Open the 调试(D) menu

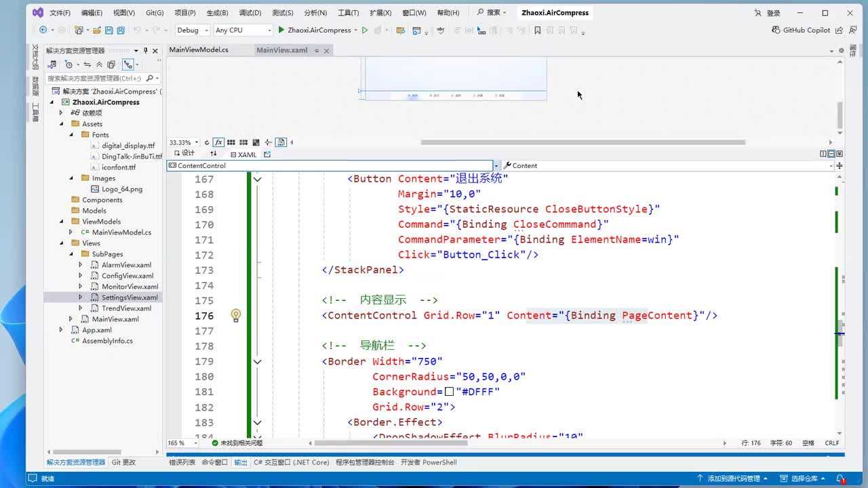click(x=250, y=13)
